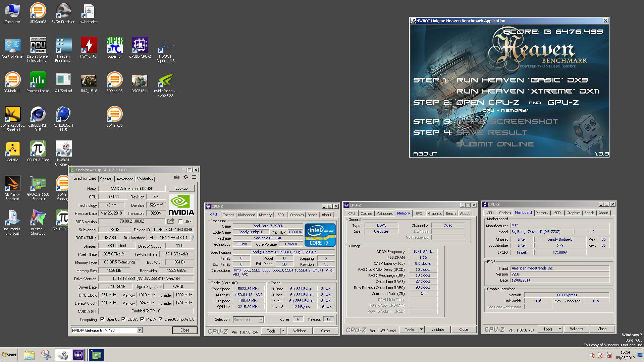Screen dimensions: 644x362
Task: Click Lookup button in GPU-Z
Action: click(x=181, y=188)
